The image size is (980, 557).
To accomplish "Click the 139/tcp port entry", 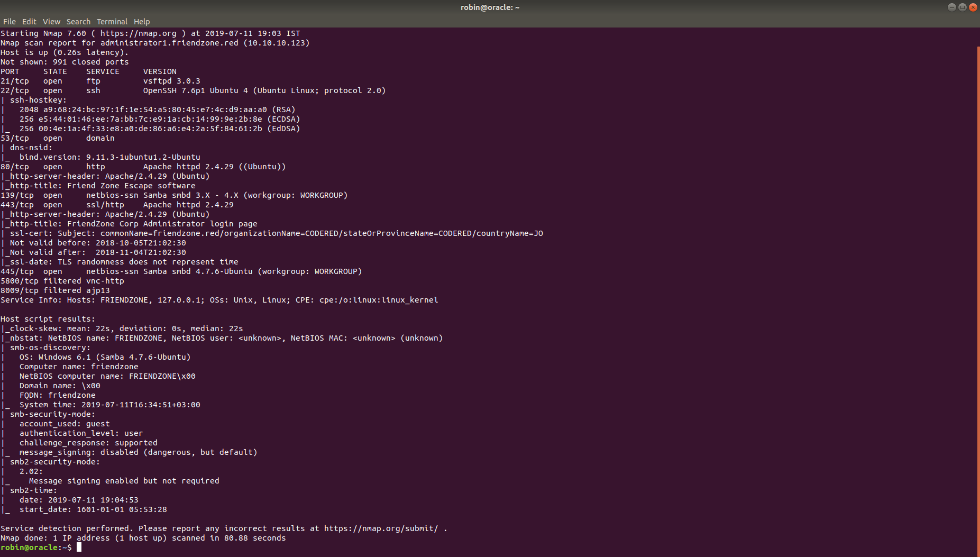I will tap(17, 195).
